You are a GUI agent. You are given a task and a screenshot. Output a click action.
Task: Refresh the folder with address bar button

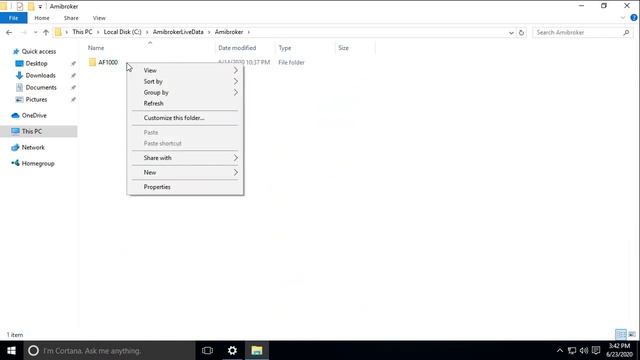(x=521, y=33)
